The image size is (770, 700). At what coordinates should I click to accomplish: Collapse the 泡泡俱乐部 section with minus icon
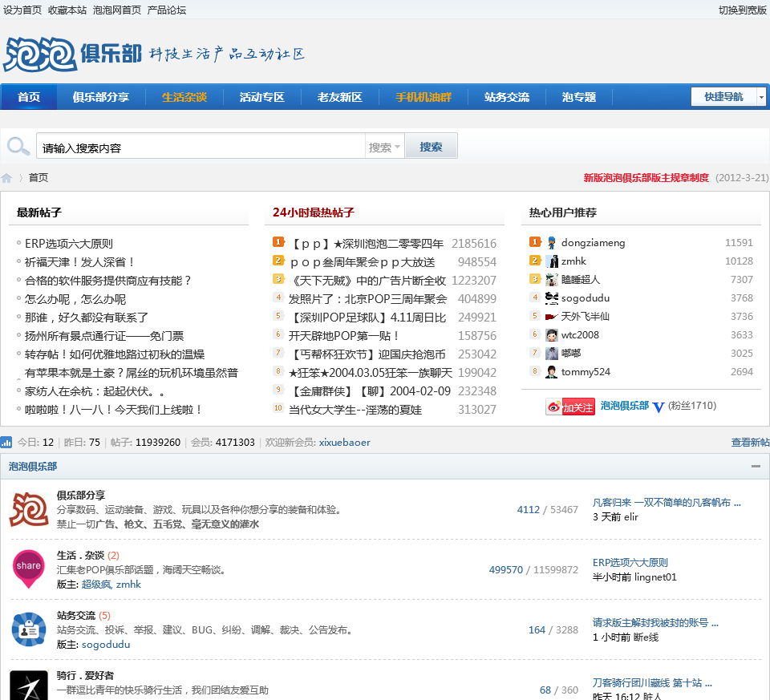[x=756, y=467]
